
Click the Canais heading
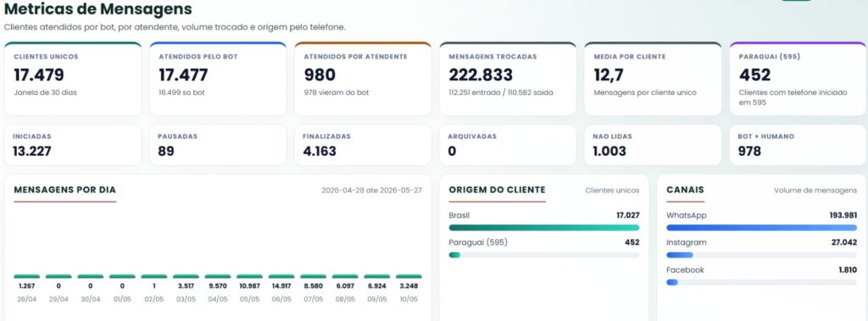click(x=685, y=190)
